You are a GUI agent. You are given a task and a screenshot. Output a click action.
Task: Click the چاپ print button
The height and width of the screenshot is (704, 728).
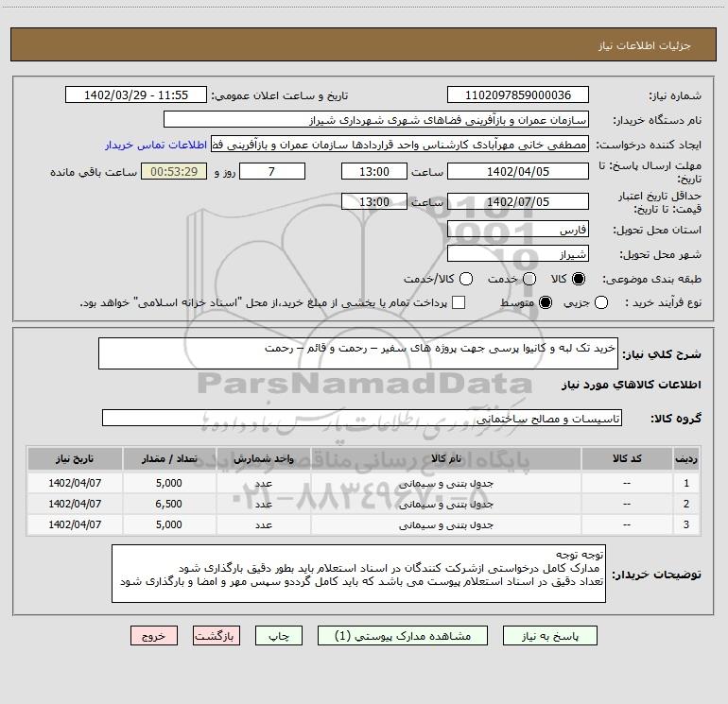click(x=279, y=636)
